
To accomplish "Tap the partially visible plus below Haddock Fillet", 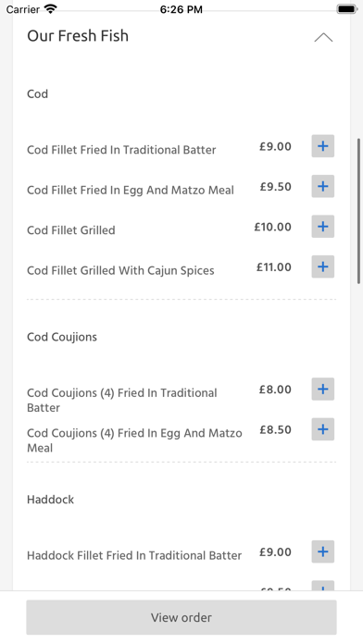I will [x=322, y=586].
